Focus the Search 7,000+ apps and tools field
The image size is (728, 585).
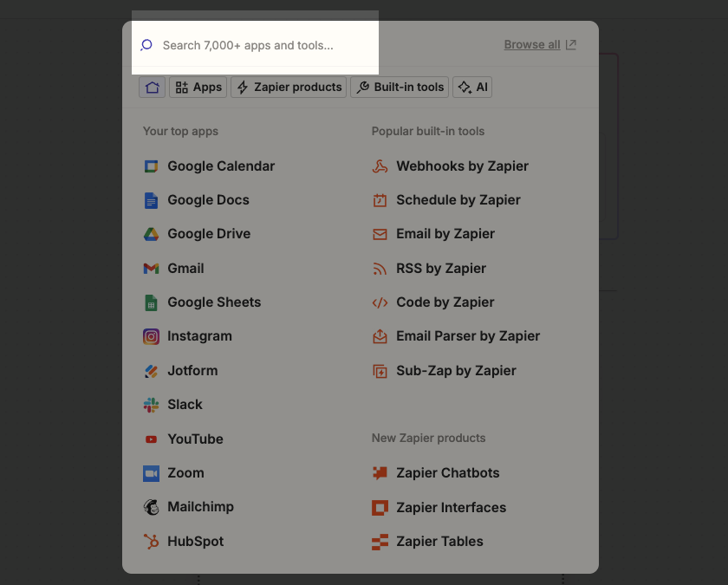[x=248, y=45]
